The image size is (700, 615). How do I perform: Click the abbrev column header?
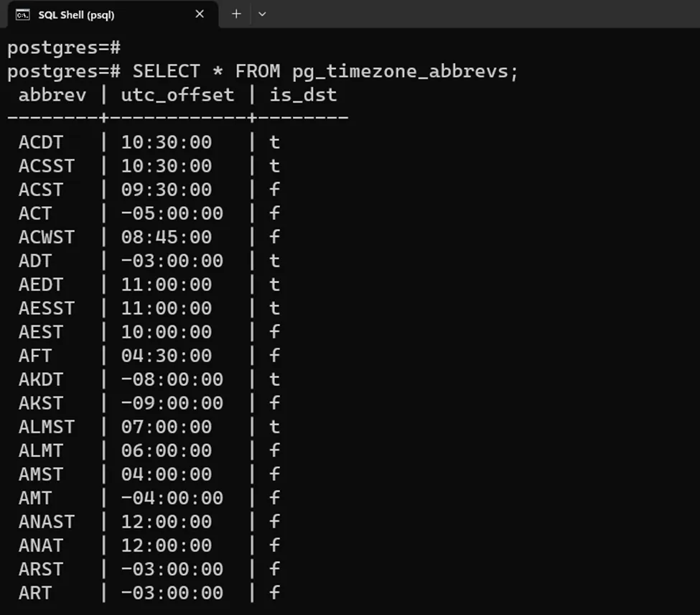click(52, 96)
